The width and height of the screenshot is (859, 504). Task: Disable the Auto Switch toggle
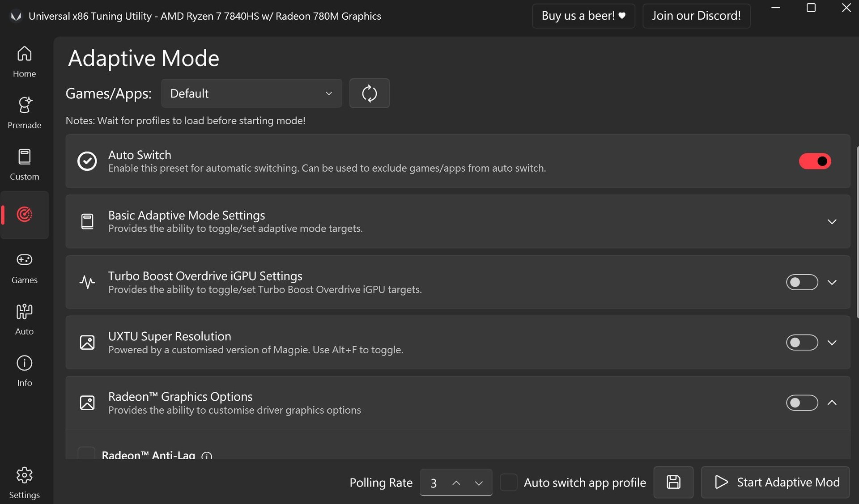pos(815,161)
